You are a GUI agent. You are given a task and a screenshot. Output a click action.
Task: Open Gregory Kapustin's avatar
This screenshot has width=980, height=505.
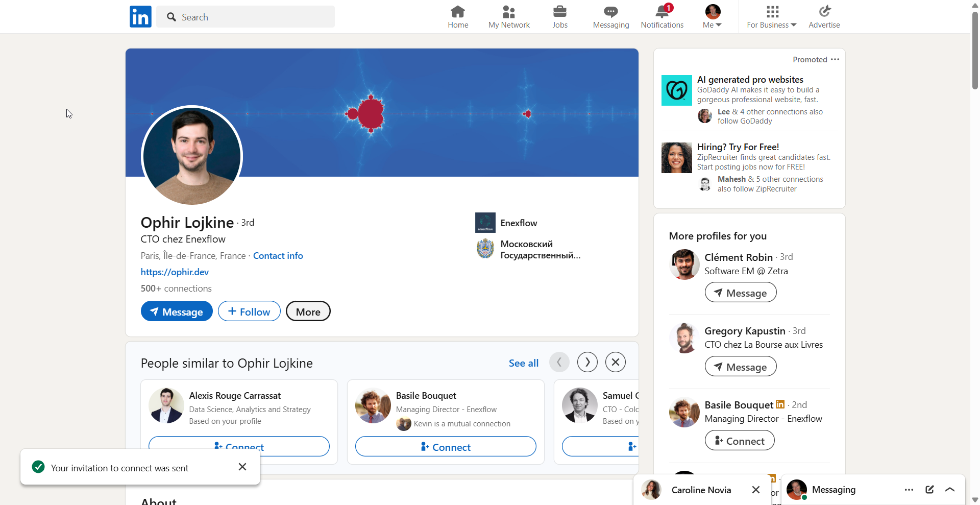(684, 338)
